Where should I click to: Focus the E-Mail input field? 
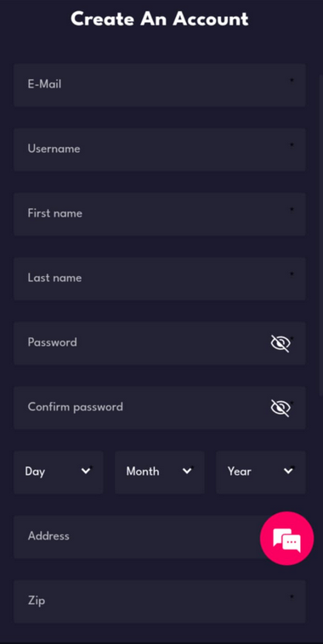click(160, 85)
